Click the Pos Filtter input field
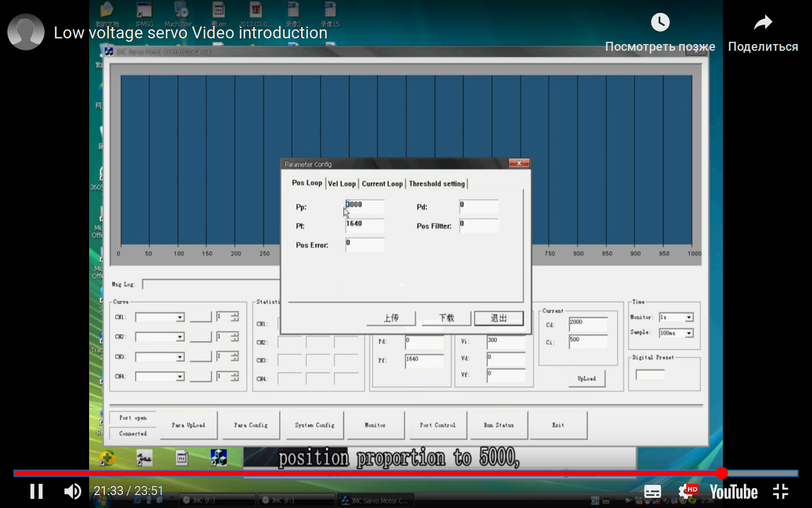 click(479, 226)
